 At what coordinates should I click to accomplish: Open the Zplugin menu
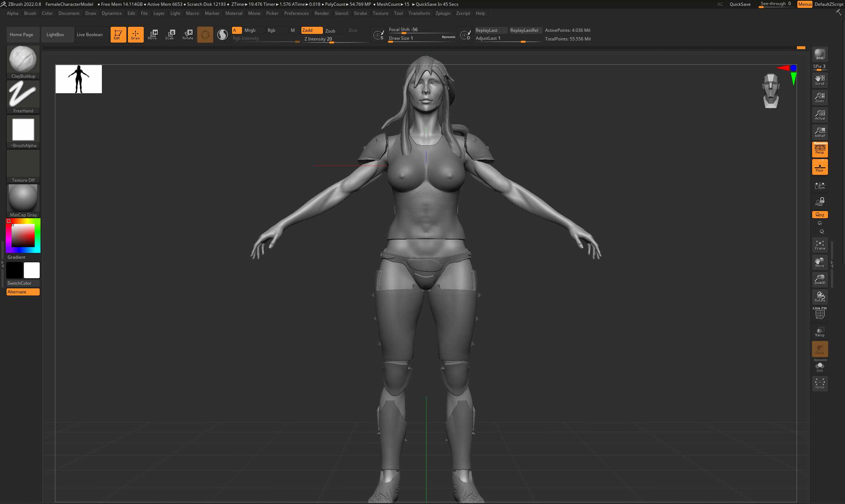tap(443, 13)
